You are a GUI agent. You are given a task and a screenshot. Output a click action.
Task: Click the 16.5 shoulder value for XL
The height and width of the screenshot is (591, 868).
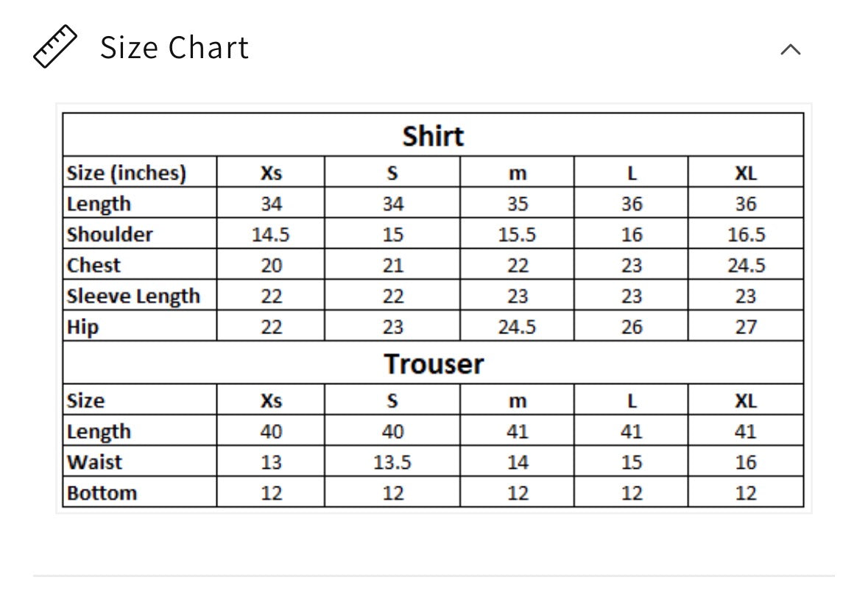pos(747,235)
